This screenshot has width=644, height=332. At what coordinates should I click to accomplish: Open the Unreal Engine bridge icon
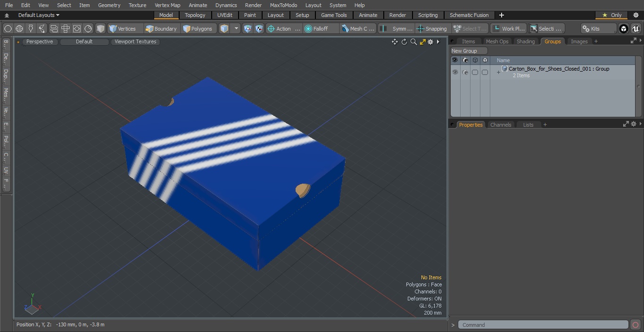pos(636,29)
